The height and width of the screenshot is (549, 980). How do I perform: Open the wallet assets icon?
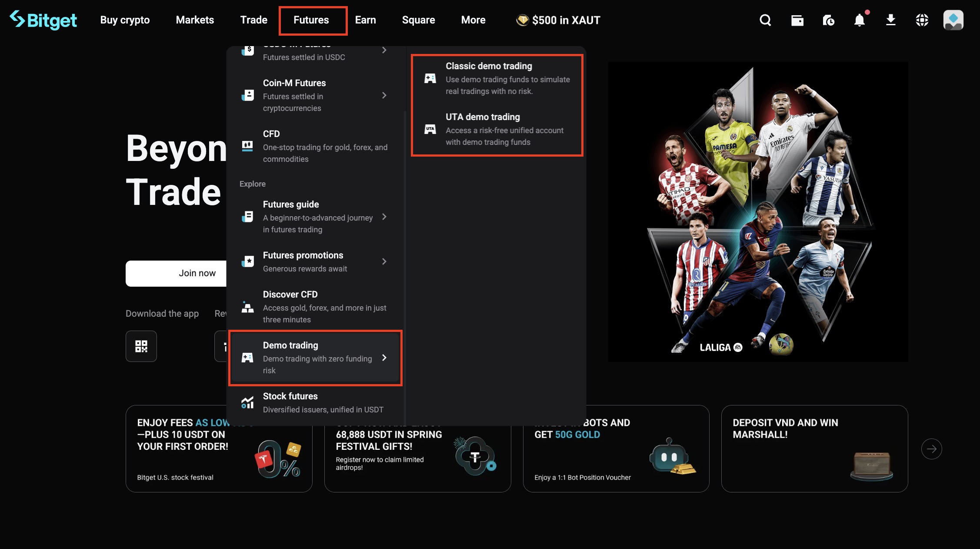(x=797, y=20)
